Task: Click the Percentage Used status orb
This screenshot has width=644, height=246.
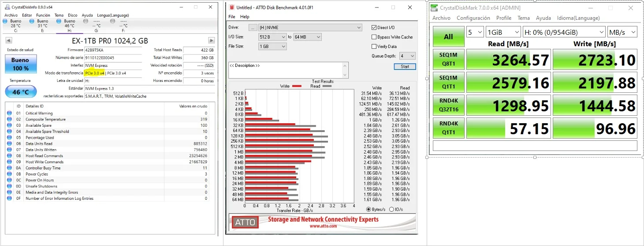Action: coord(9,137)
